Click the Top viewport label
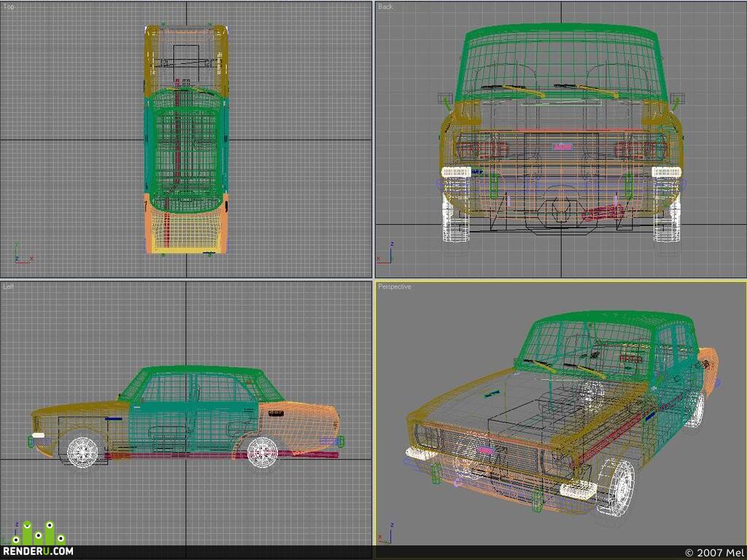 pyautogui.click(x=8, y=7)
